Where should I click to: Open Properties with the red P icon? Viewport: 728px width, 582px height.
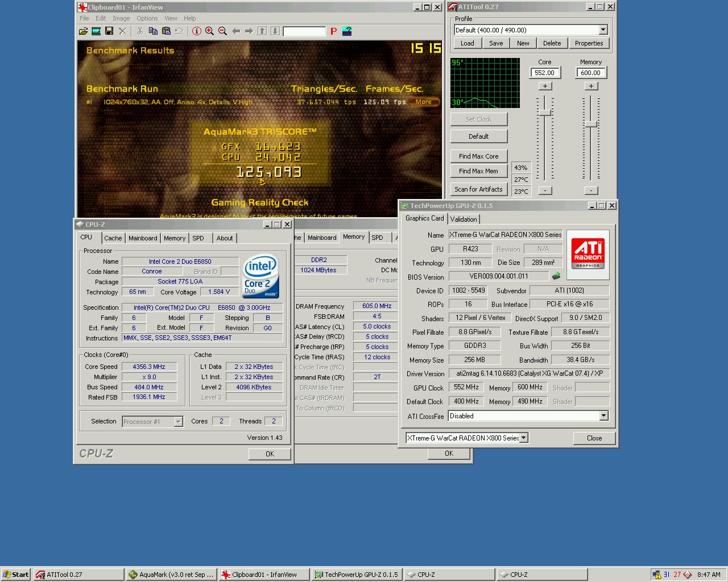tap(333, 31)
